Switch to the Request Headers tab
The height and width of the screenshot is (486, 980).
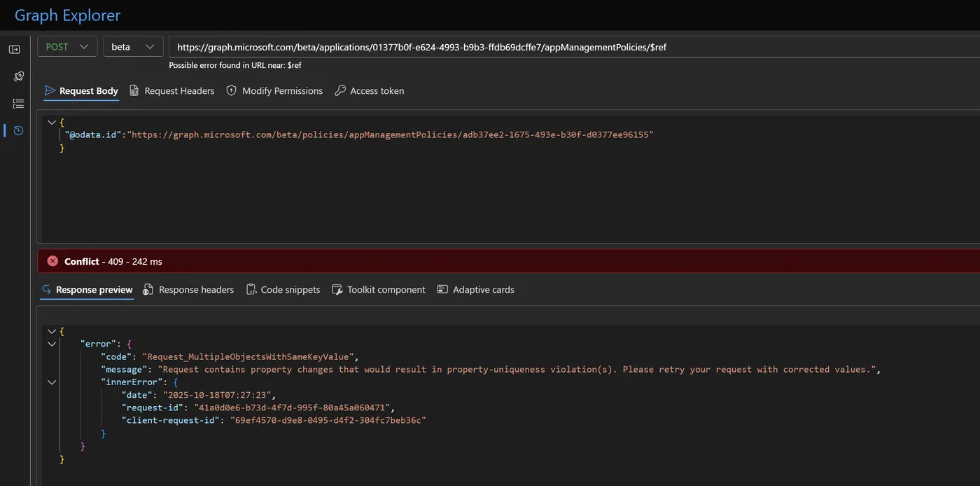click(x=172, y=91)
